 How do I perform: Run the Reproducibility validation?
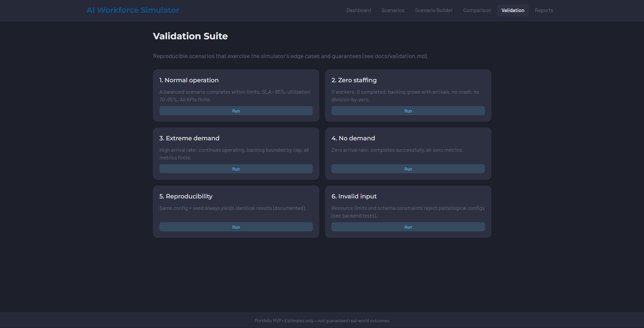point(236,227)
